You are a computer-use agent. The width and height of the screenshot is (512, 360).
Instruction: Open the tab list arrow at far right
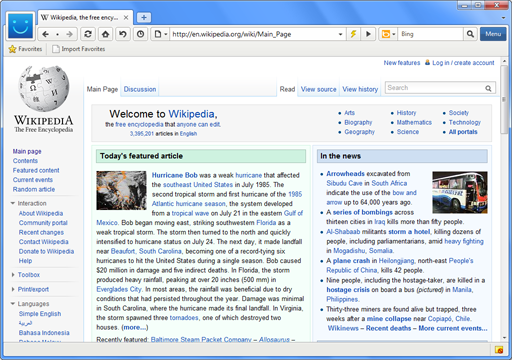coord(503,18)
